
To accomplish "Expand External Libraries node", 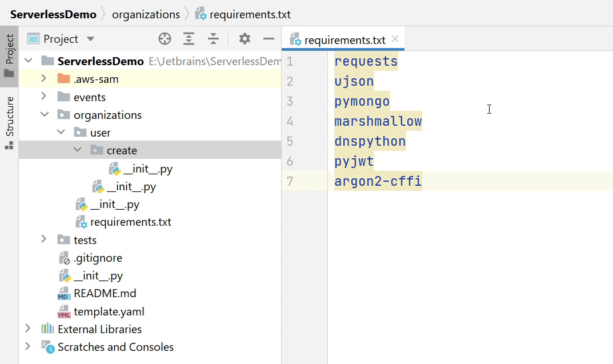I will (x=28, y=329).
